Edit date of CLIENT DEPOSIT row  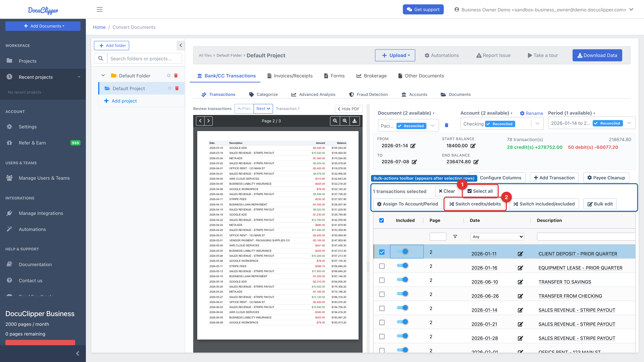click(520, 254)
